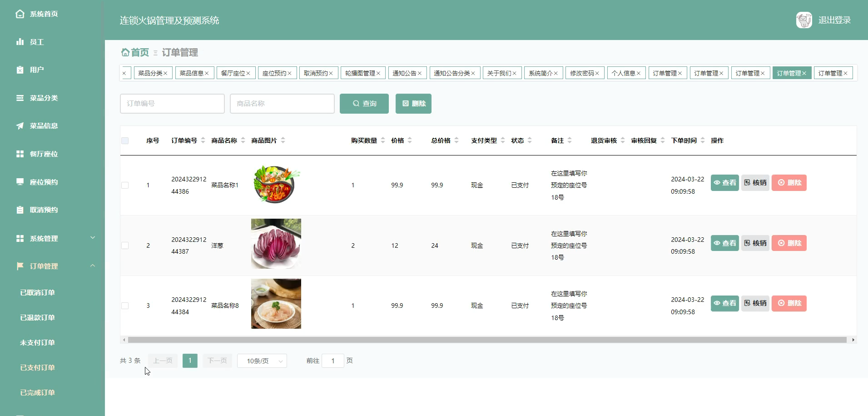The image size is (868, 416).
Task: Click the flag icon beside 订单管理
Action: pos(20,266)
